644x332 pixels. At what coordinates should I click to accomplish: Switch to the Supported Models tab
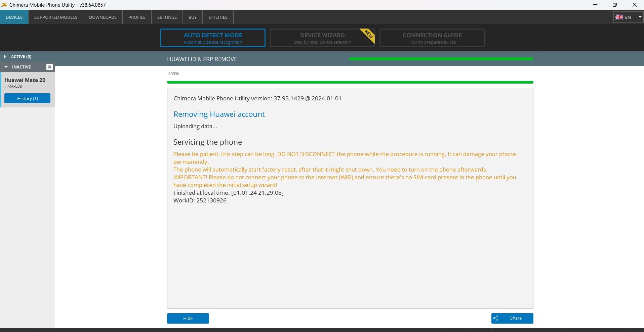[56, 17]
